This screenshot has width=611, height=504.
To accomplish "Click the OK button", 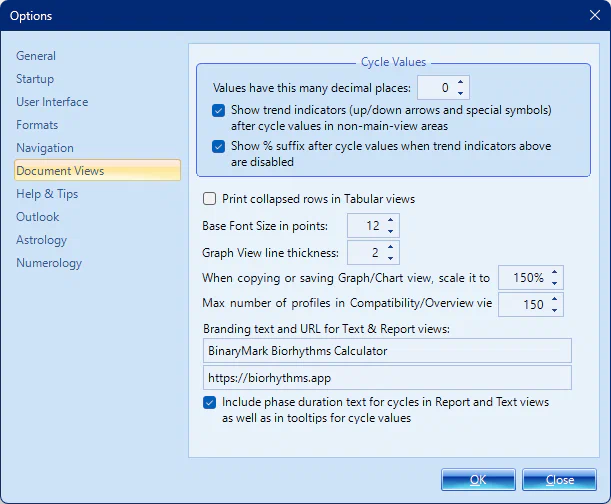I will click(x=478, y=480).
